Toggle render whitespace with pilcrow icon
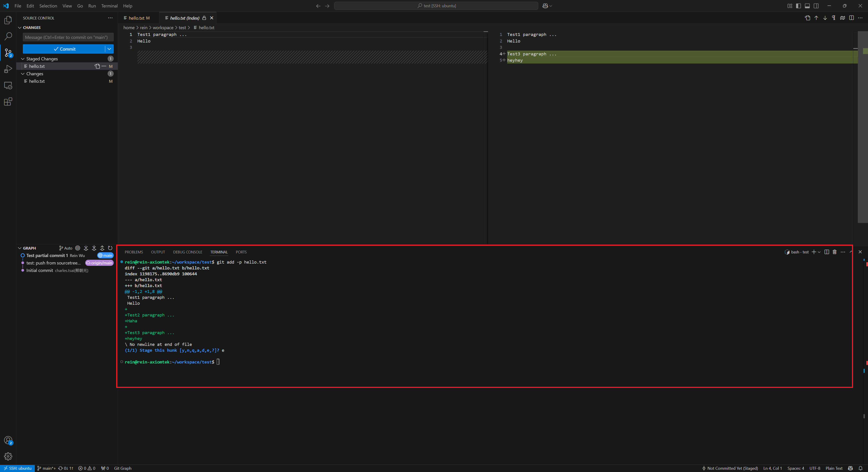 [x=834, y=18]
